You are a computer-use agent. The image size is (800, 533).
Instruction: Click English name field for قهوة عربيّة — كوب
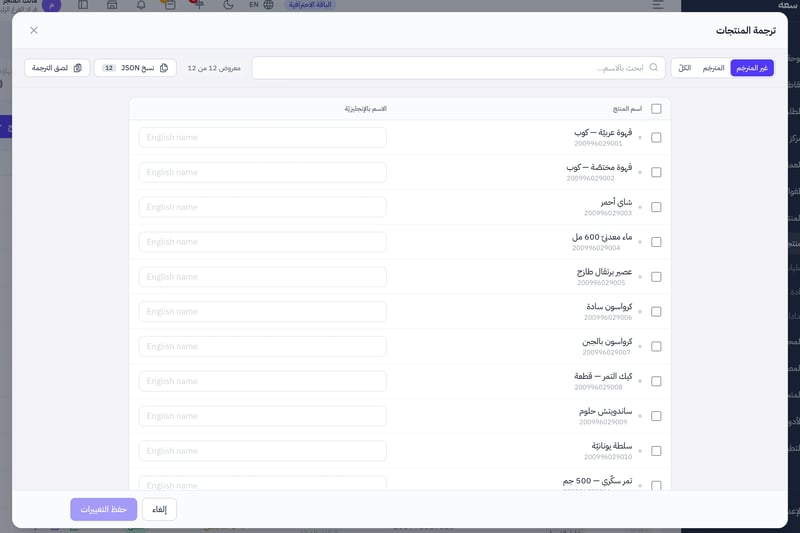263,138
